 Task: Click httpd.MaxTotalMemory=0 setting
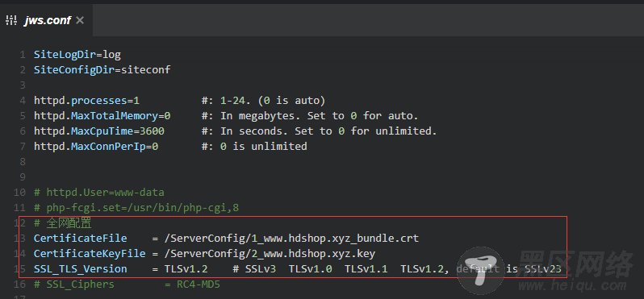[102, 116]
